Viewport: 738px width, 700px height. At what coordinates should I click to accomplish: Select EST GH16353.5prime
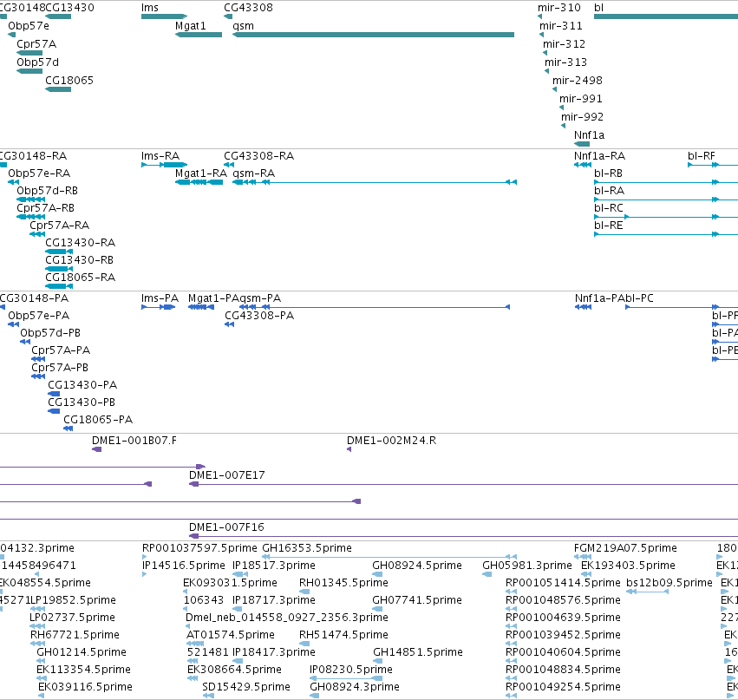tap(307, 548)
